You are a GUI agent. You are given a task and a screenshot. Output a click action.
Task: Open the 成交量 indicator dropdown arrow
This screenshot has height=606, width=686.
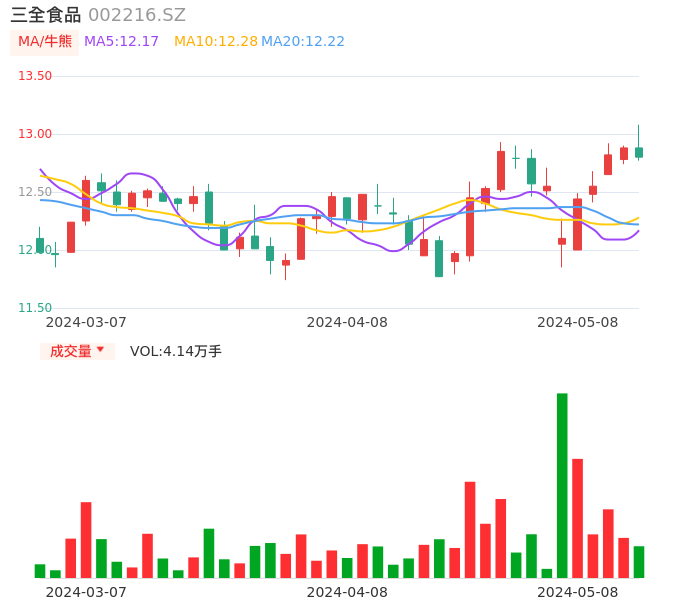tap(100, 350)
